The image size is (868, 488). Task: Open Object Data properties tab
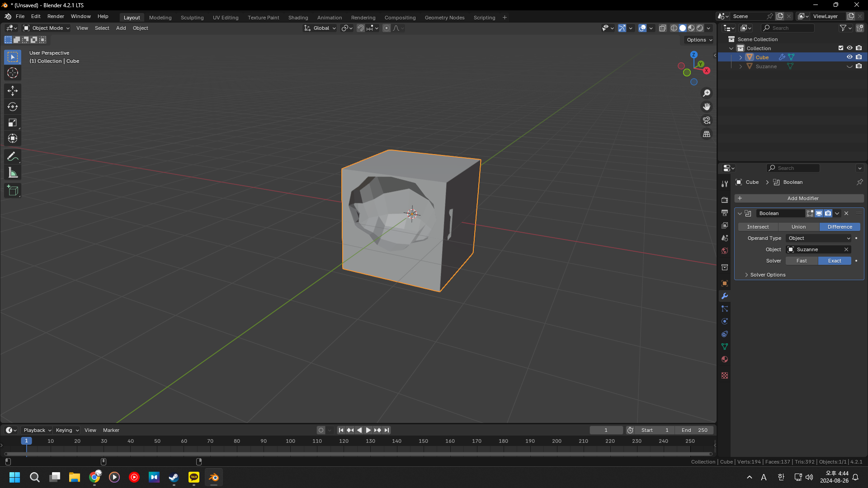coord(725,347)
